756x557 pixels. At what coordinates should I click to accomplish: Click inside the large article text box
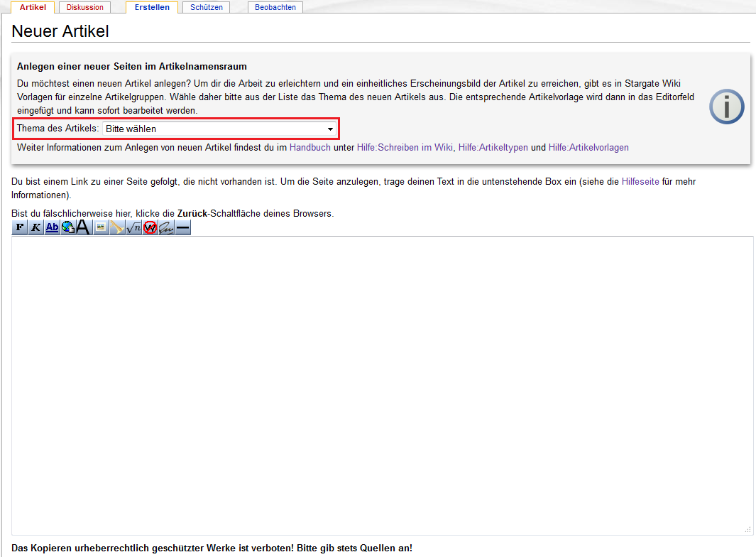382,384
